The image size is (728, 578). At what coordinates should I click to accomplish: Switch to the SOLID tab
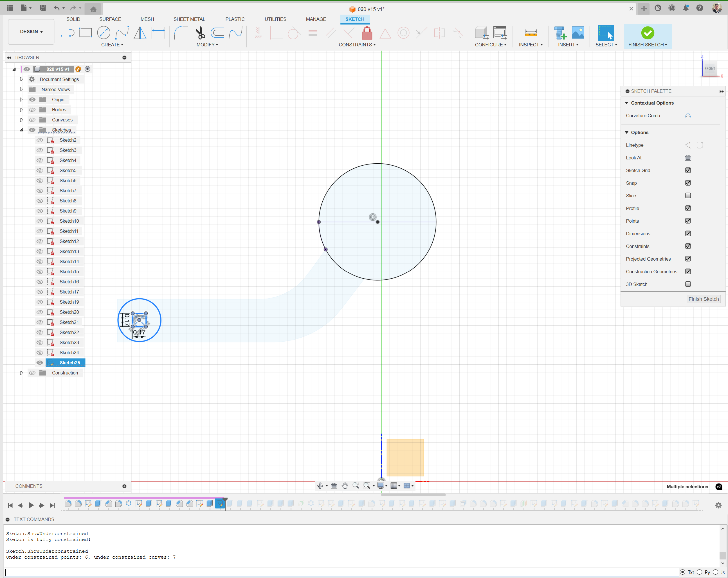(73, 19)
